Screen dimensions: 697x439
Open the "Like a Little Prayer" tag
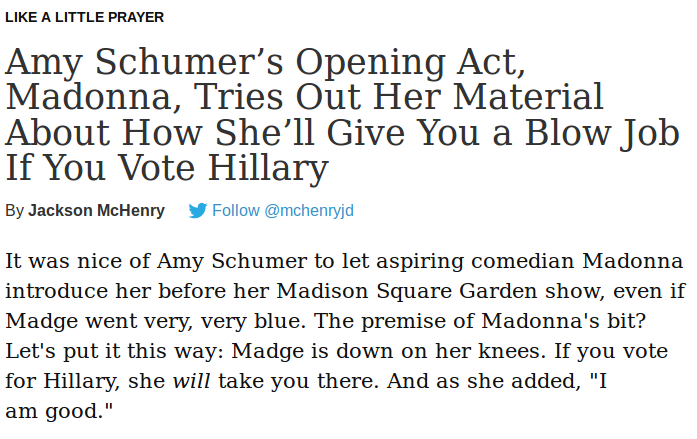(x=84, y=18)
